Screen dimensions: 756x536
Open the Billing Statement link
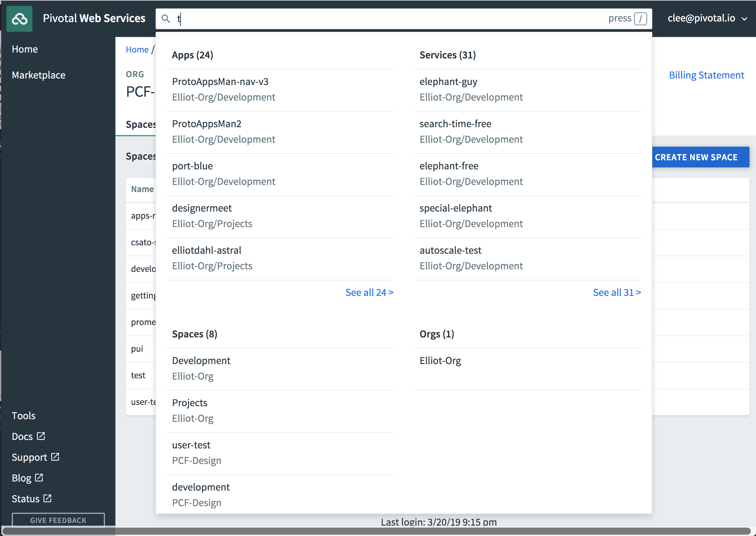706,75
